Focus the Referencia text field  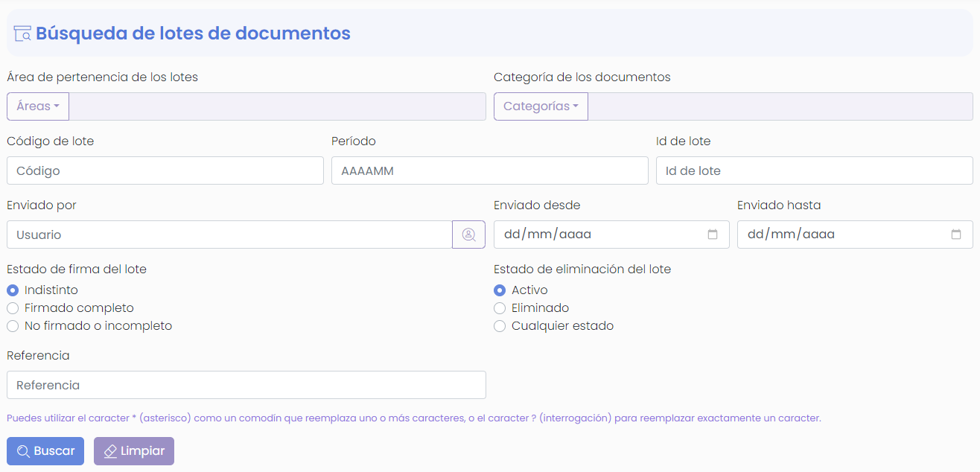(246, 385)
